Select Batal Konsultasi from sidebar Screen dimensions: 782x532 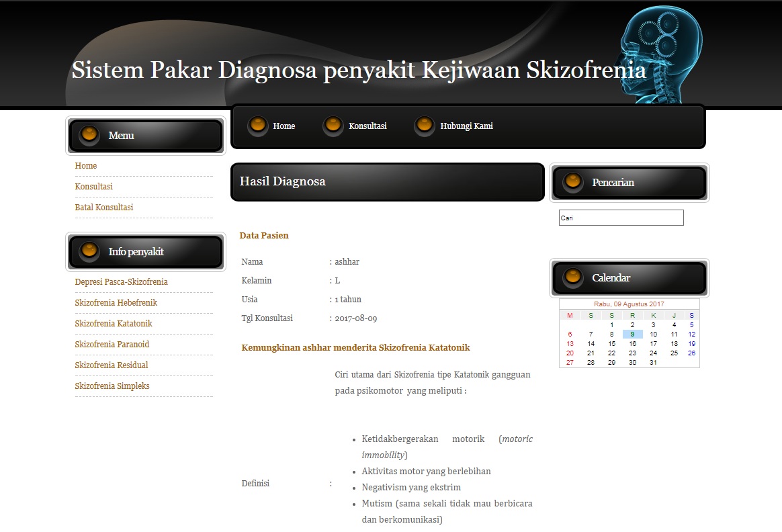104,207
